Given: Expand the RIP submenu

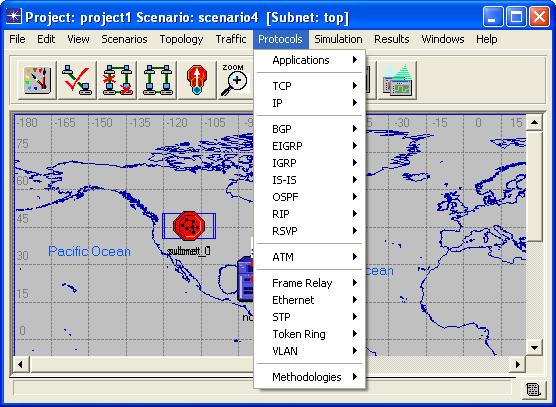Looking at the screenshot, I should (x=310, y=214).
